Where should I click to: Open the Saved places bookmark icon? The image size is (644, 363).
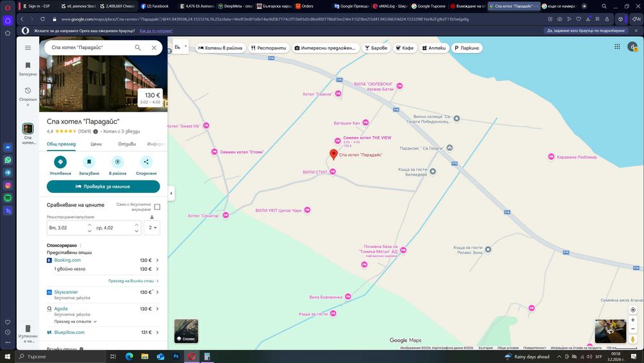click(x=28, y=65)
